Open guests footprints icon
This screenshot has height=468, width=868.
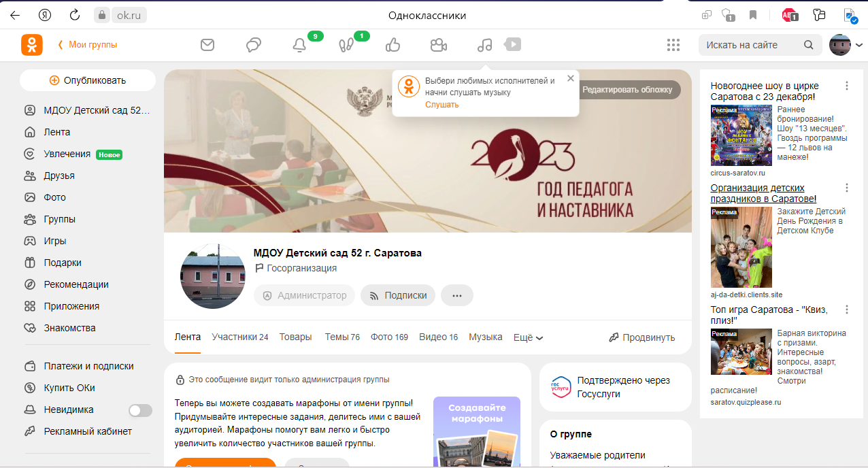click(346, 45)
